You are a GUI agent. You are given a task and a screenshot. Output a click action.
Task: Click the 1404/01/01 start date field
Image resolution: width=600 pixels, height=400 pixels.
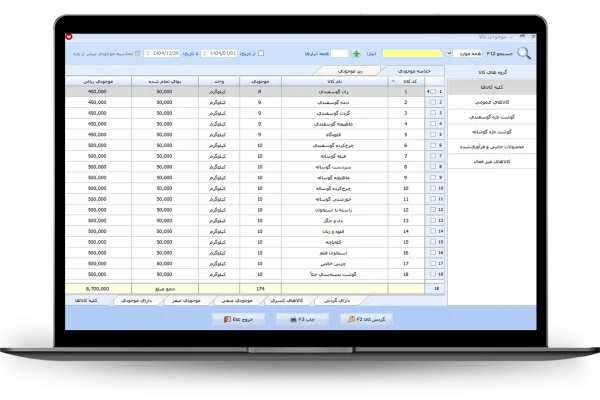219,53
